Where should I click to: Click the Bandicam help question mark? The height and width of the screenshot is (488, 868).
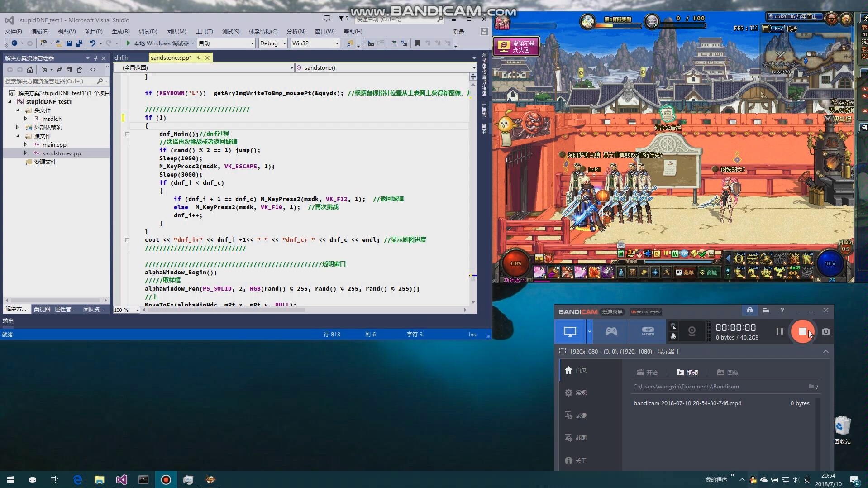[782, 310]
